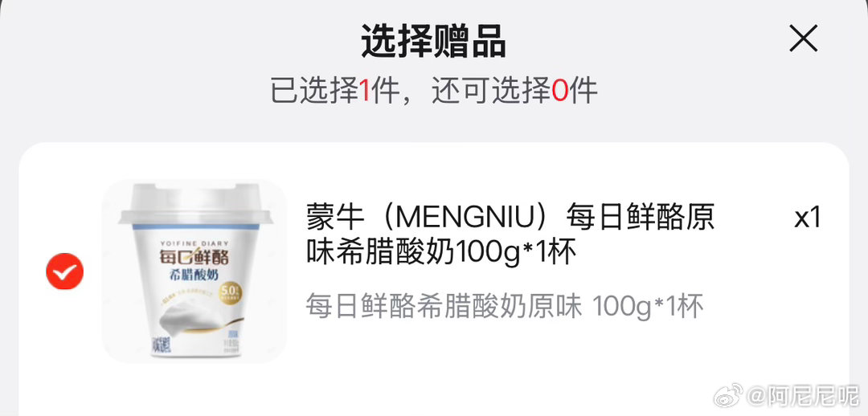Close the 选择赠品 gift selection panel
The image size is (868, 416).
click(x=803, y=40)
